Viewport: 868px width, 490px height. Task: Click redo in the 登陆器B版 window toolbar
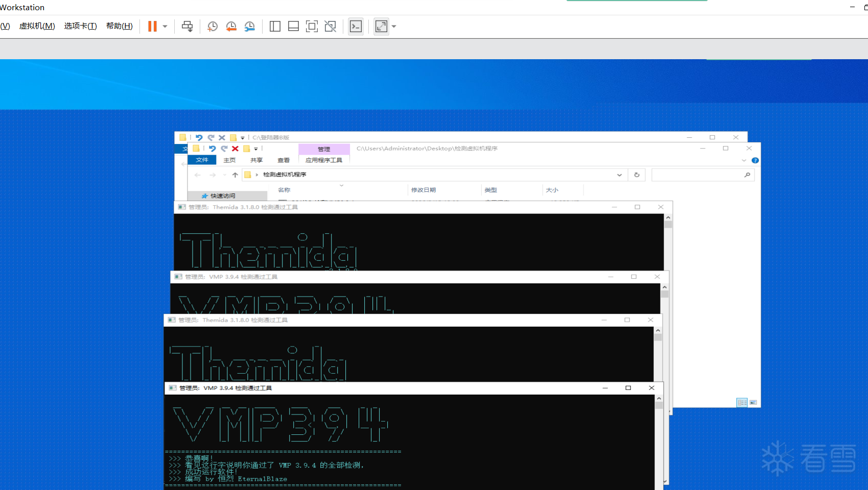coord(211,138)
